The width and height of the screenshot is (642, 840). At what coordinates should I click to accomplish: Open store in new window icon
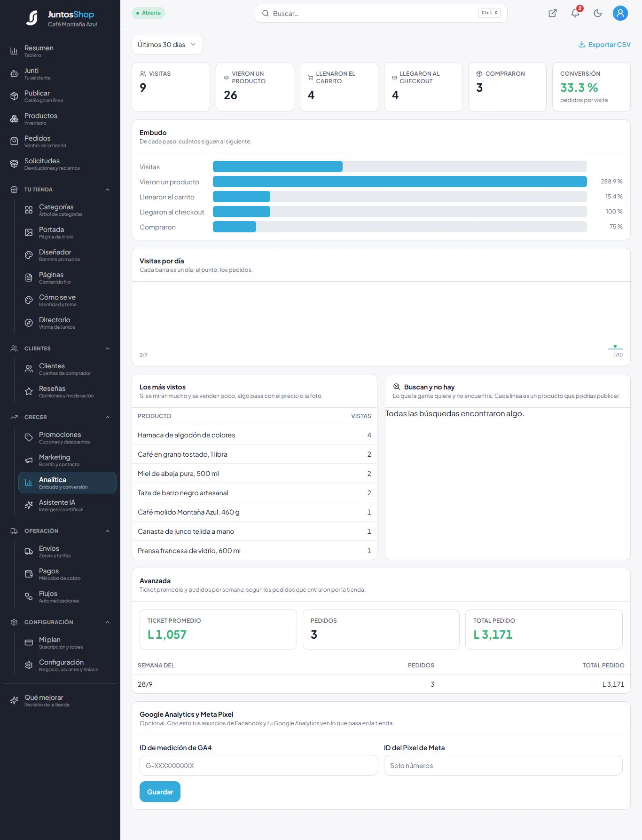[x=553, y=13]
